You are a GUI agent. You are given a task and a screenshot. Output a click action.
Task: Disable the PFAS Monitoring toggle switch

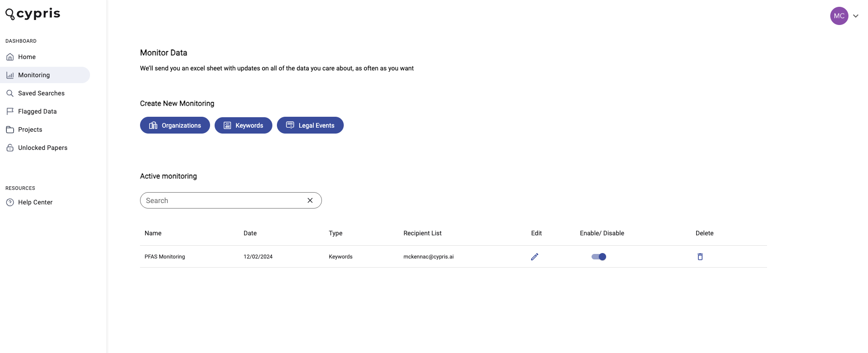[x=599, y=257]
